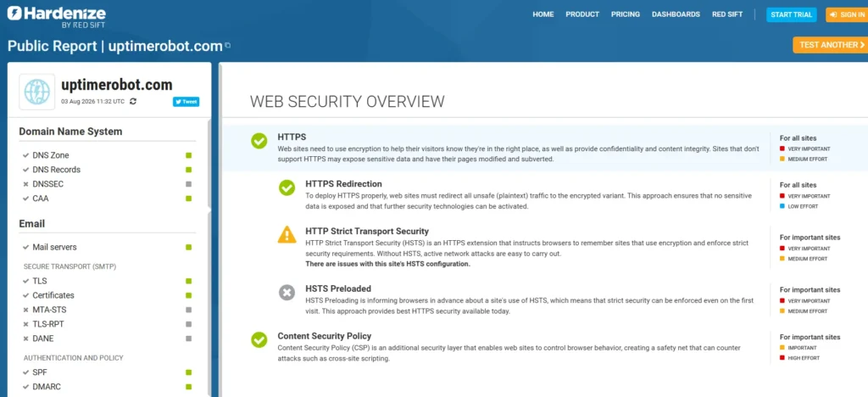
Task: Click the HTTP Strict Transport Security heading
Action: click(x=367, y=232)
